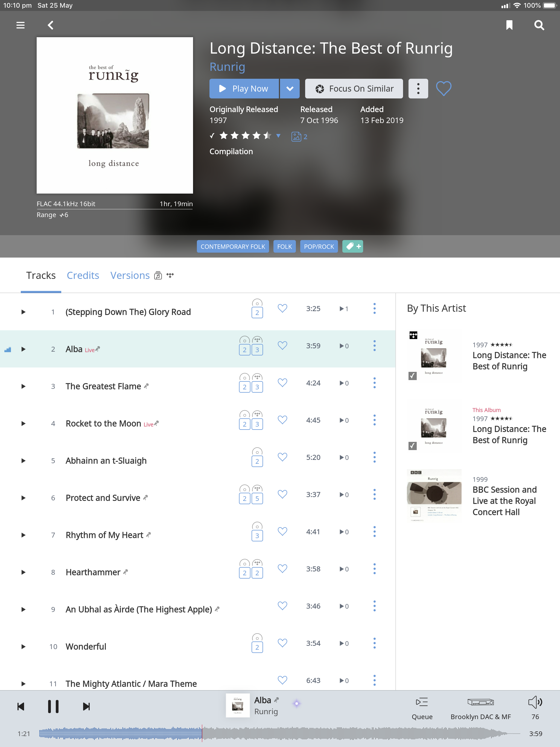This screenshot has width=560, height=747.
Task: Skip to previous track
Action: click(x=21, y=706)
